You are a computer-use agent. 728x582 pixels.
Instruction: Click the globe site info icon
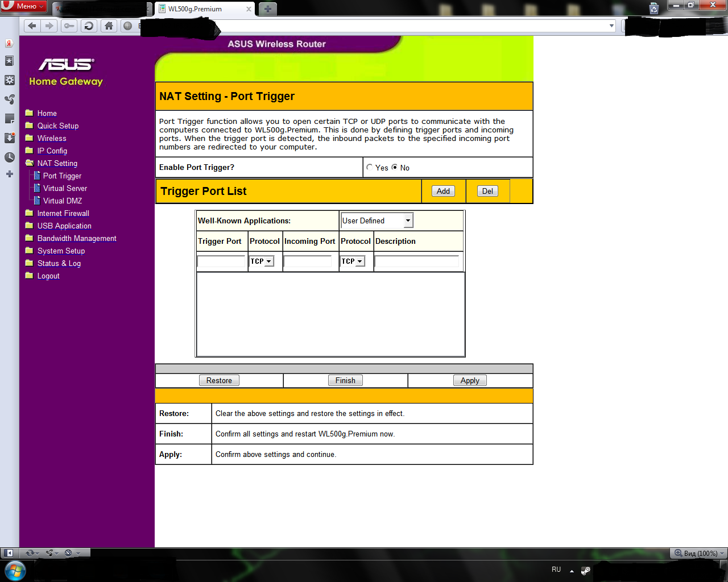click(x=128, y=26)
